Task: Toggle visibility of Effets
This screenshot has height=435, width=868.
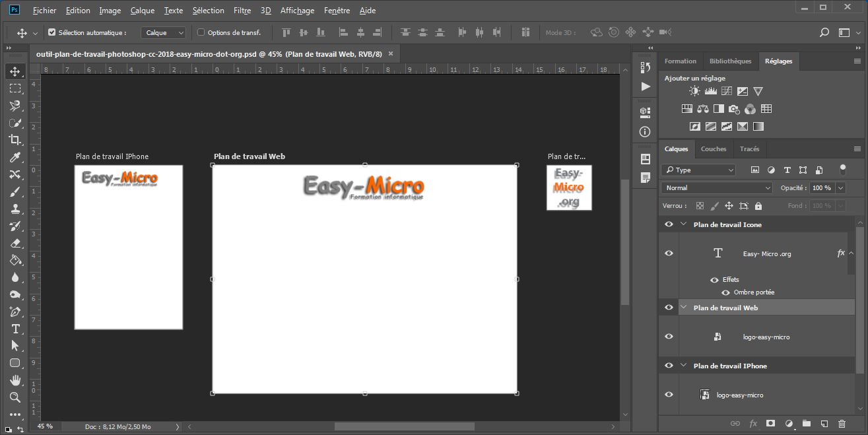Action: click(714, 280)
